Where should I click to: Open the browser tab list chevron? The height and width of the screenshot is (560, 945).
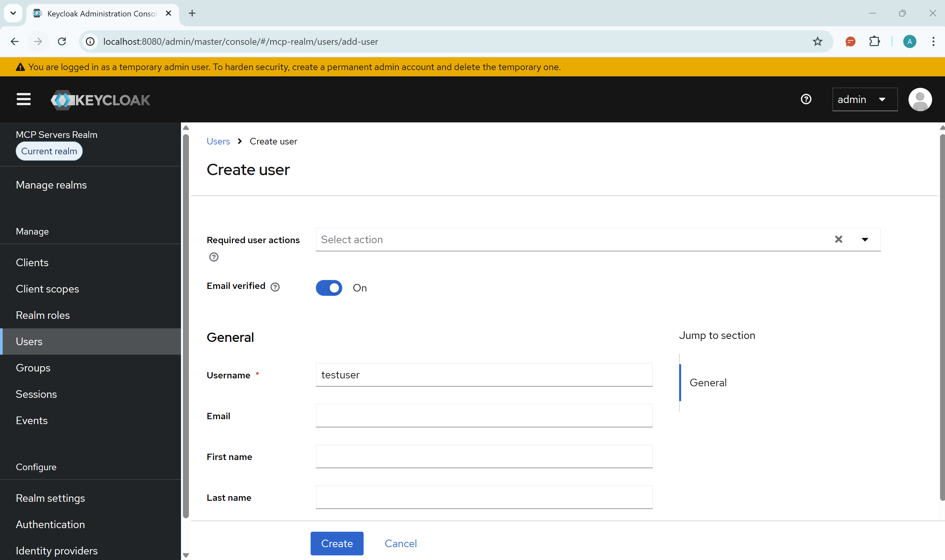coord(13,13)
